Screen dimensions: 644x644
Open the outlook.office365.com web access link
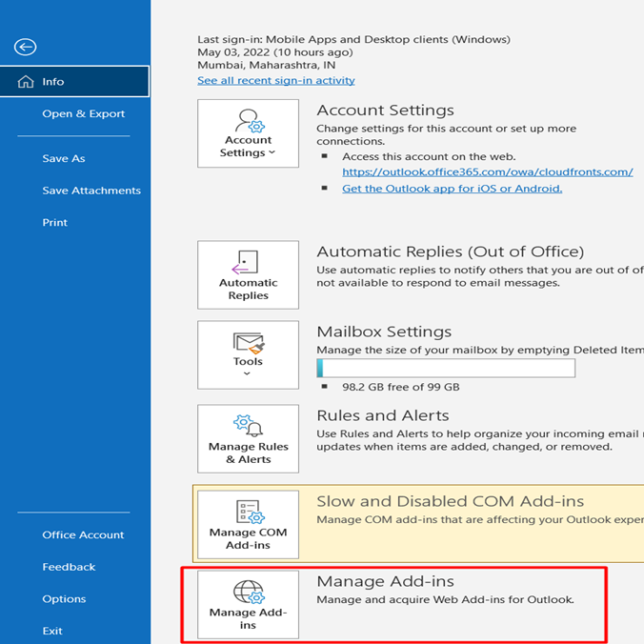[488, 172]
